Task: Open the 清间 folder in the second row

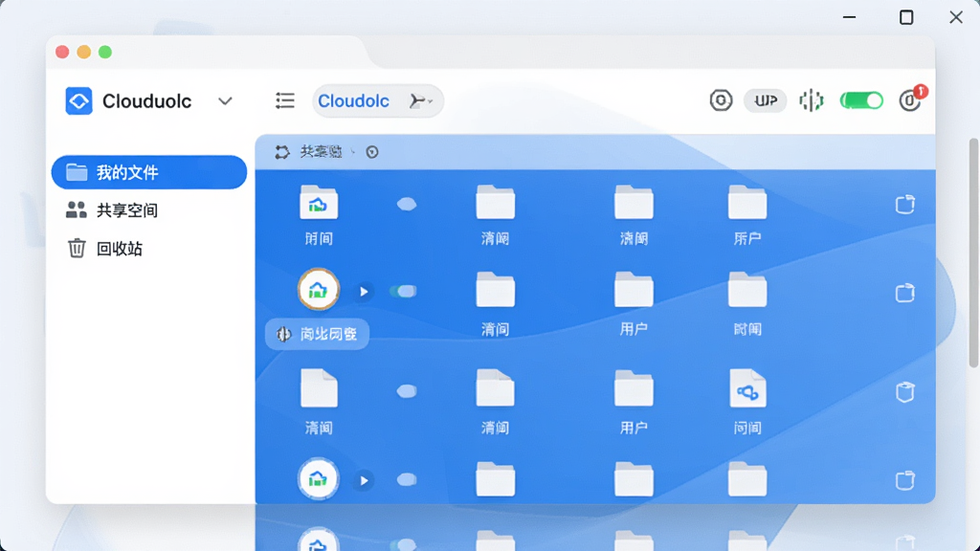Action: point(495,289)
